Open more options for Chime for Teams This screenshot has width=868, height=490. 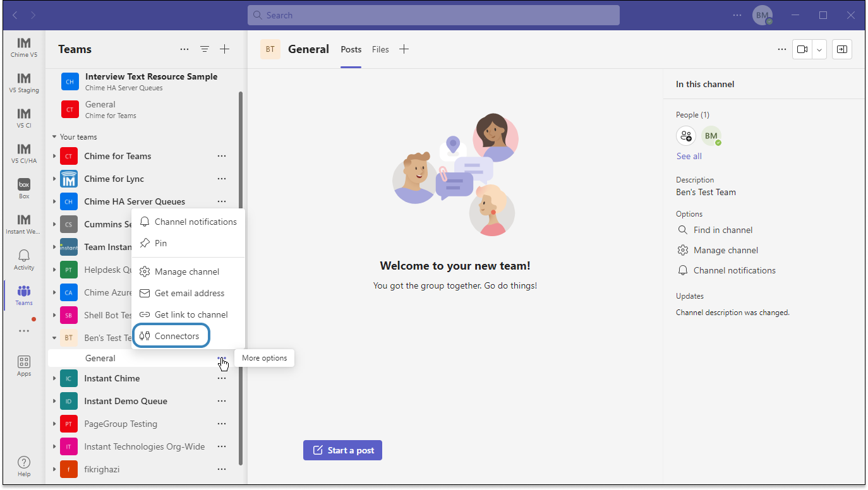coord(222,157)
